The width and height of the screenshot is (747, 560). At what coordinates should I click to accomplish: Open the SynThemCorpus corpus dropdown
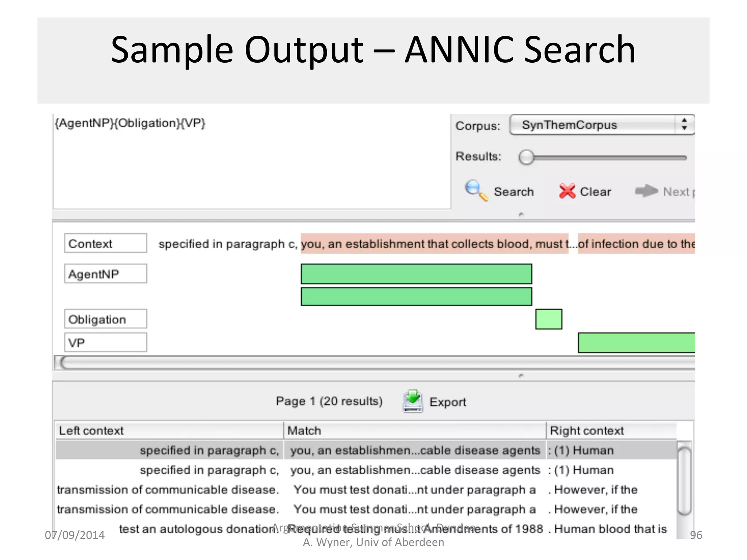(602, 125)
